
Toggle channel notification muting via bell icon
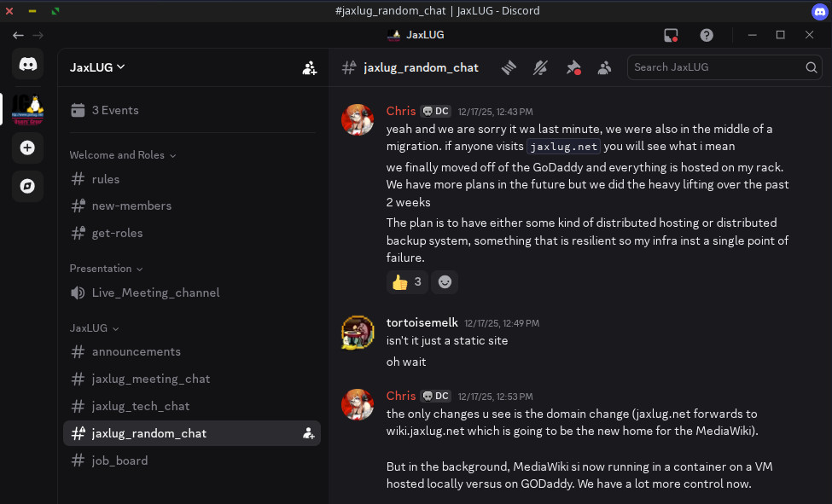point(540,67)
